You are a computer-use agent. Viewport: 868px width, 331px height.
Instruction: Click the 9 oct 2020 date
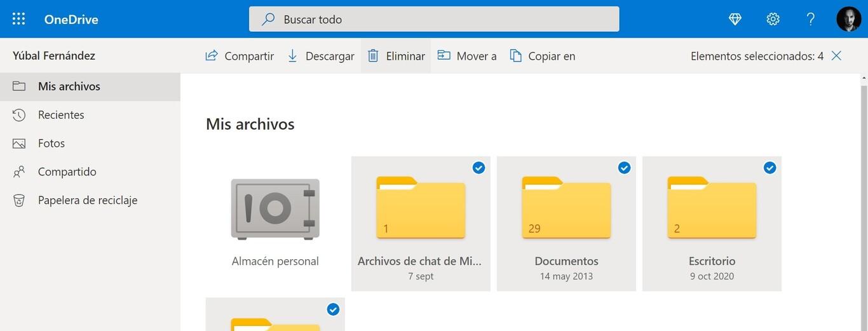[712, 276]
